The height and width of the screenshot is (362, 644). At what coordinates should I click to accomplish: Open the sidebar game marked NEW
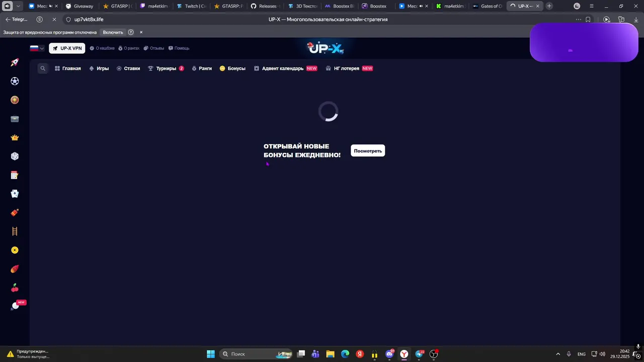coord(17,305)
